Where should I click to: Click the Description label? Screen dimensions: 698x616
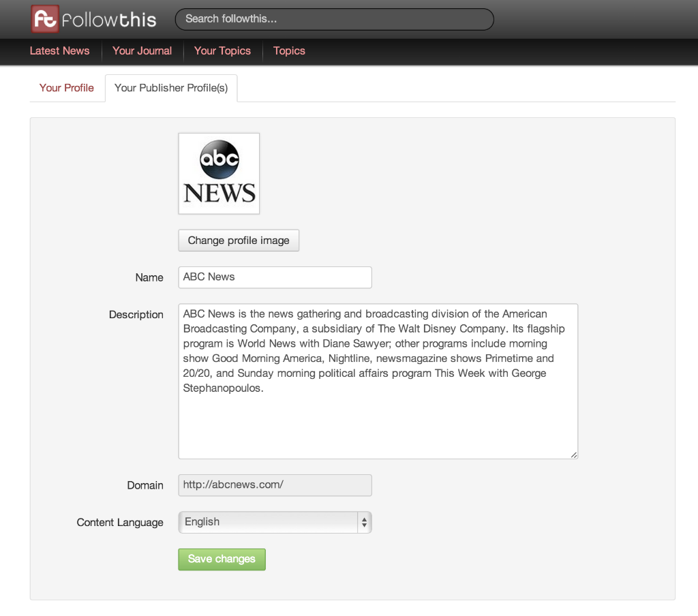click(136, 315)
